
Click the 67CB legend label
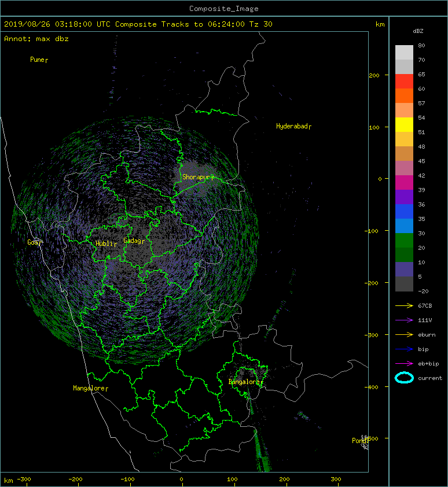pyautogui.click(x=425, y=305)
